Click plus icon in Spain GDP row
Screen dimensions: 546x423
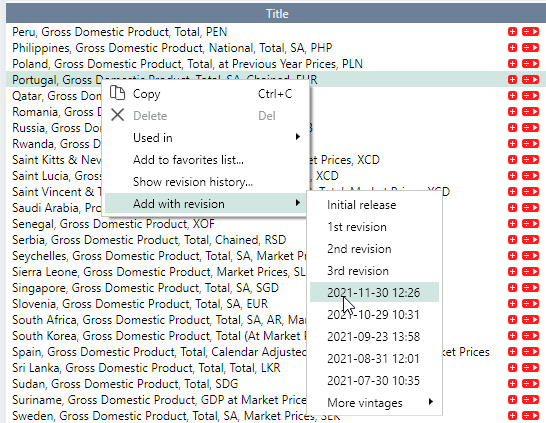click(512, 352)
